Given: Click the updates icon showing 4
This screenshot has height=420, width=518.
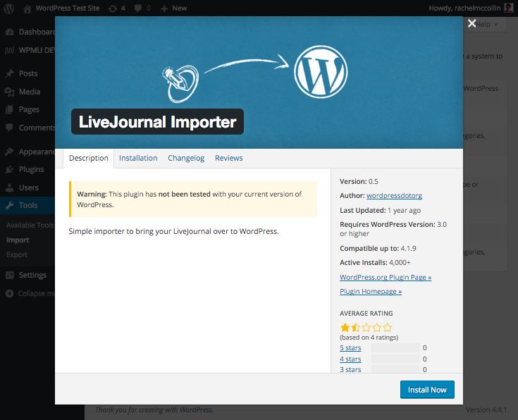Looking at the screenshot, I should [113, 8].
